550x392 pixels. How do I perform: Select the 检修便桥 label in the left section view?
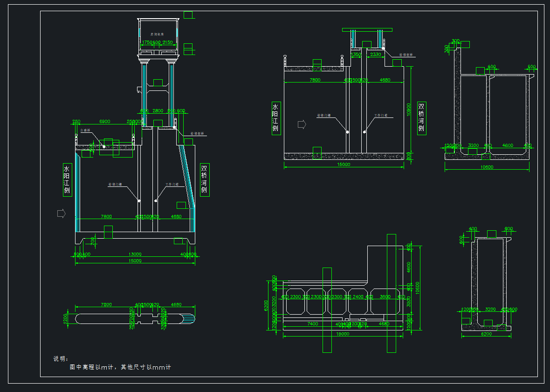point(197,134)
